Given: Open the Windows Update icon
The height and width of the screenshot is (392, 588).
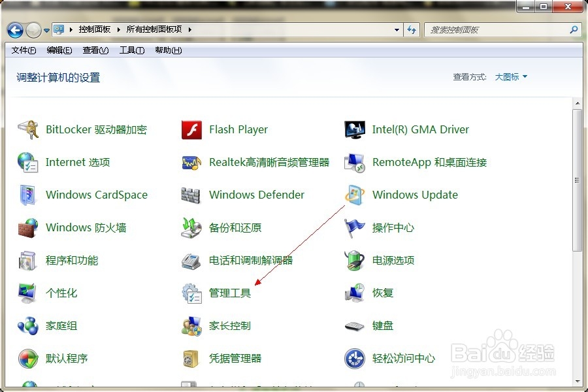Looking at the screenshot, I should tap(355, 195).
